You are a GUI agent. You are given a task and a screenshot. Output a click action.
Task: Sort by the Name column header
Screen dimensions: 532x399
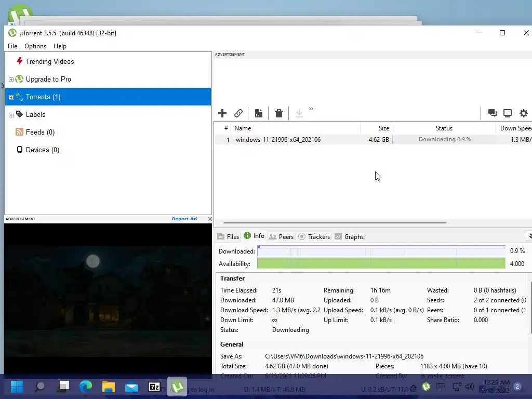pos(296,128)
